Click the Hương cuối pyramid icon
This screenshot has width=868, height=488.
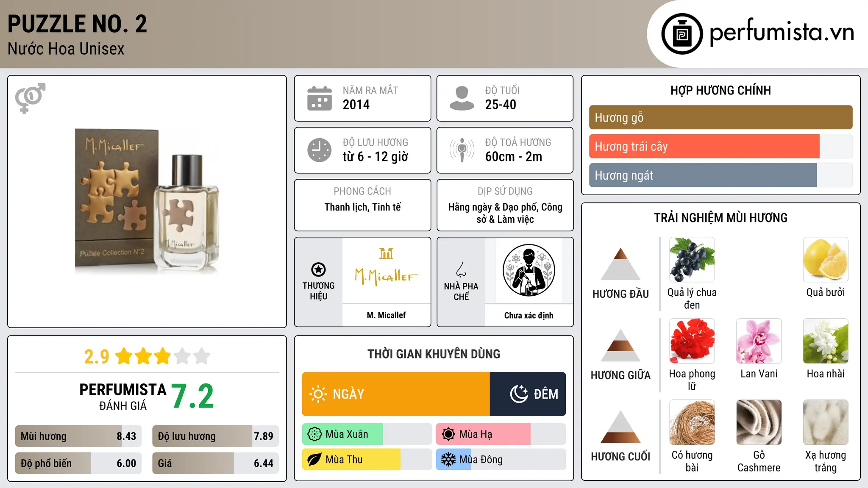pos(620,427)
